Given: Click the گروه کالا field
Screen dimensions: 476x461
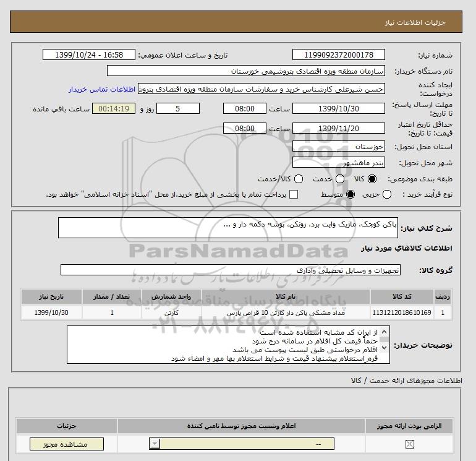Looking at the screenshot, I should tap(231, 270).
